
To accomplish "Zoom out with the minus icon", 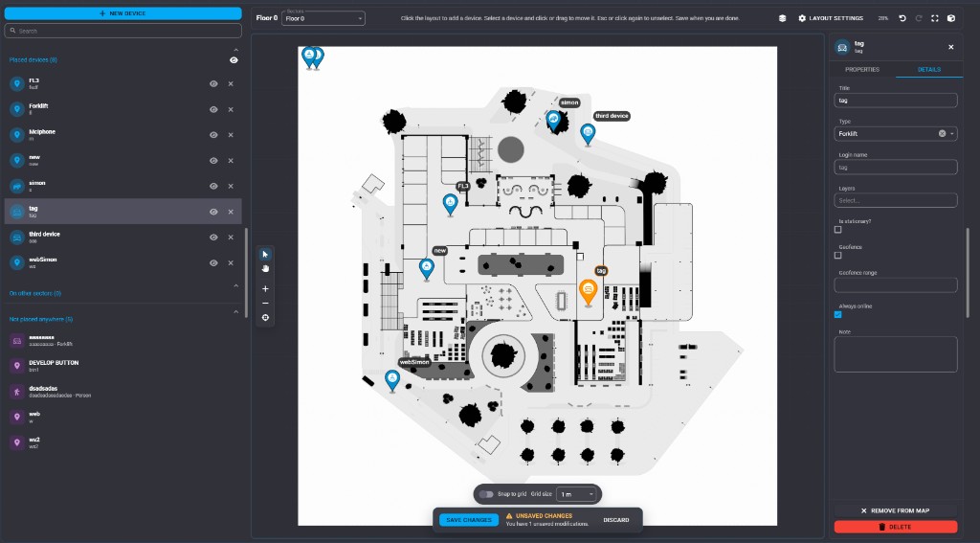I will (265, 304).
